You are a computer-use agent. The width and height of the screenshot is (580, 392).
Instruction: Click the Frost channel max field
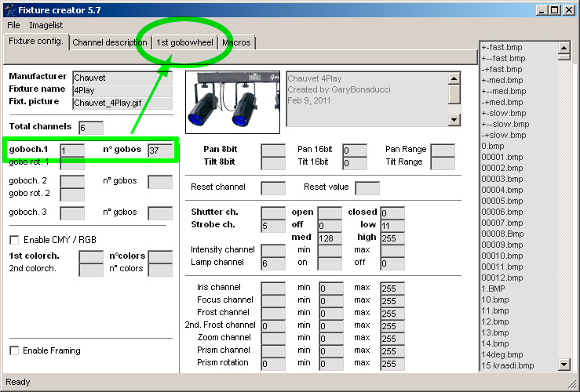pos(392,314)
